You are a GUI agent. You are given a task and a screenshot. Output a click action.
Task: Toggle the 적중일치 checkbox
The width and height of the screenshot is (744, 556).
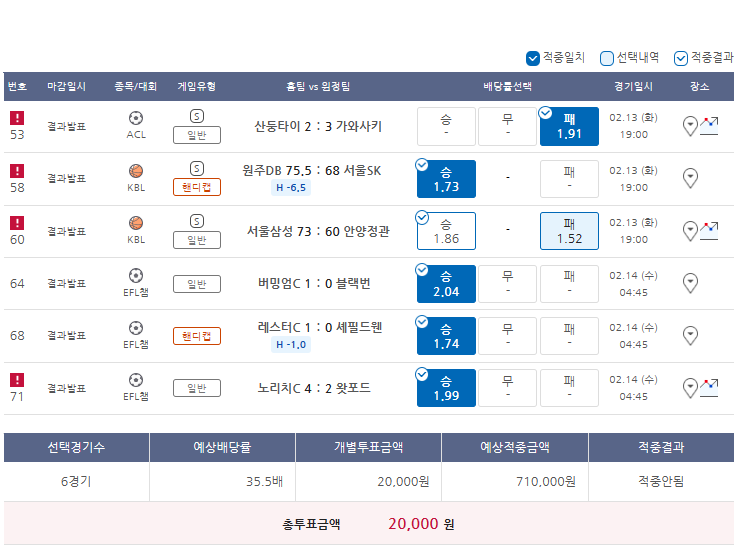point(533,58)
